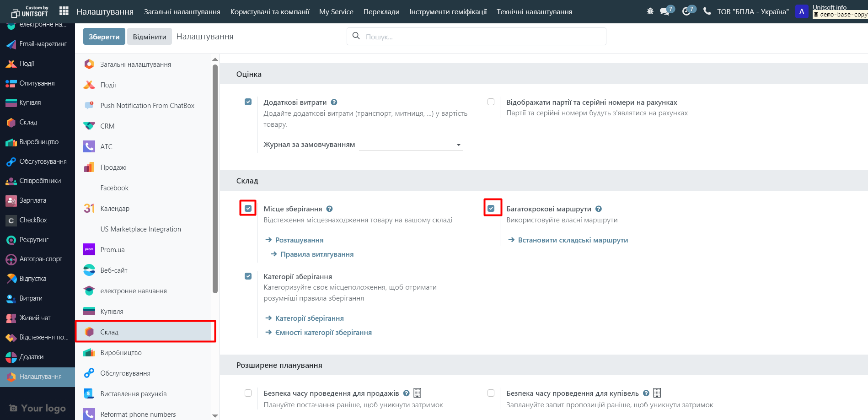The image size is (868, 420).
Task: Toggle the Додаткові витрати checkbox
Action: point(248,102)
